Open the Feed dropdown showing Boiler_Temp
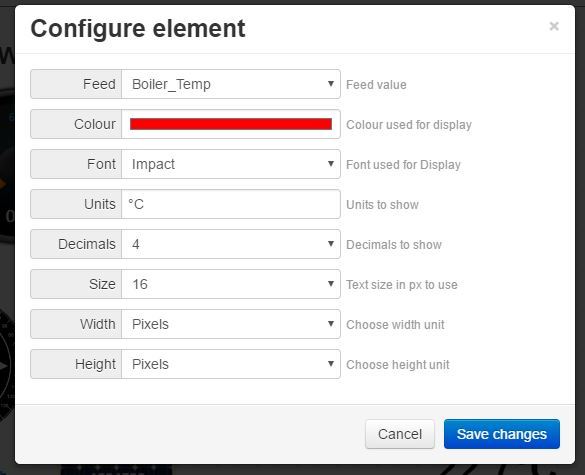This screenshot has width=585, height=475. click(231, 84)
